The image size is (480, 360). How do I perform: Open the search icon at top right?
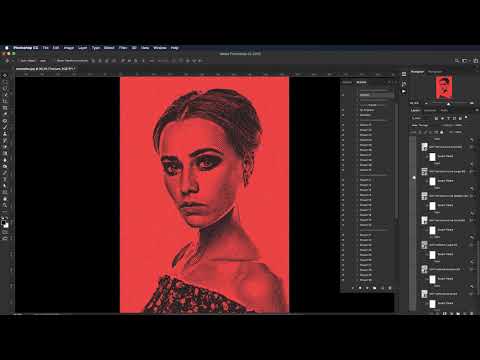457,61
